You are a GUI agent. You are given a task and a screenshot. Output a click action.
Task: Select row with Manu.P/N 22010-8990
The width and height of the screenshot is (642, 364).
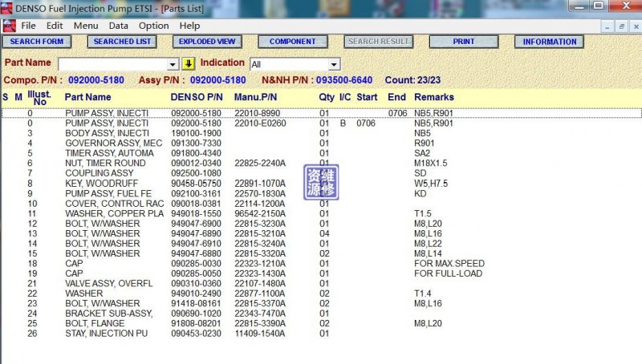point(322,113)
